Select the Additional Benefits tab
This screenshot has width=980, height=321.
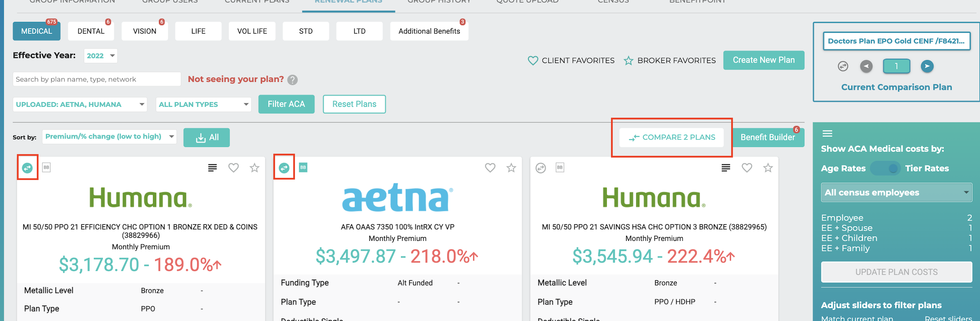click(429, 31)
